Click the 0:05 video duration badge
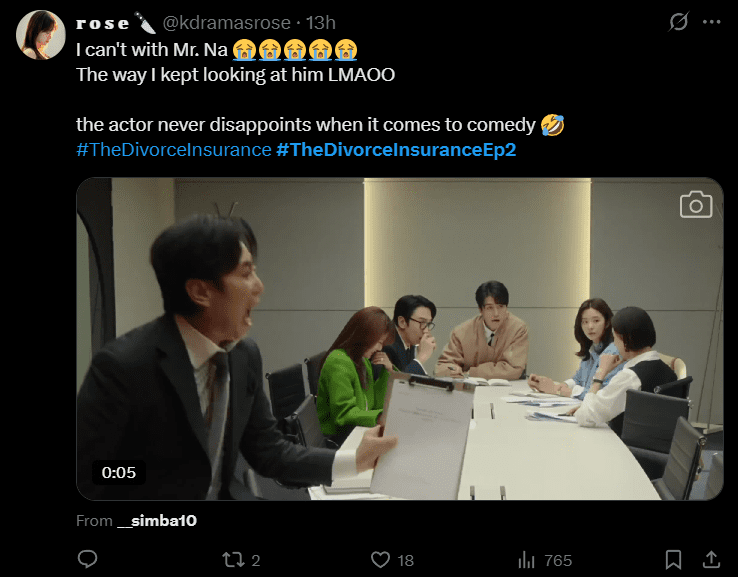This screenshot has width=738, height=577. [118, 471]
